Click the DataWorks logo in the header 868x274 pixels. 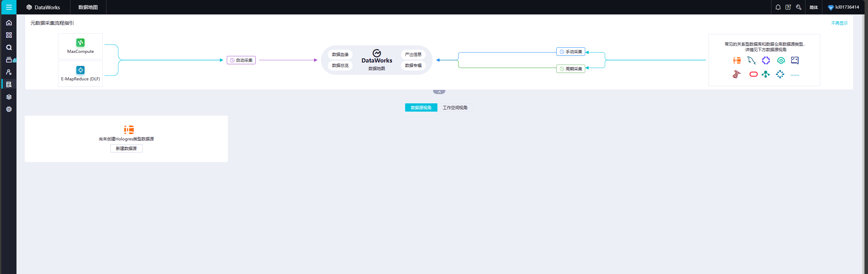pos(43,7)
